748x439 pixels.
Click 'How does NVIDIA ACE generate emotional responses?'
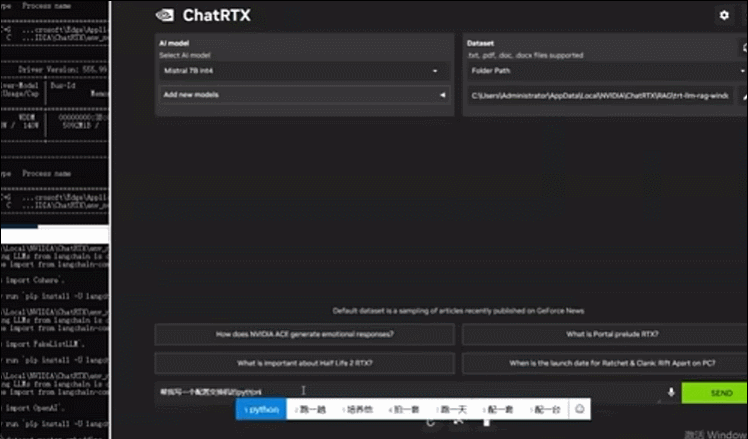[304, 333]
